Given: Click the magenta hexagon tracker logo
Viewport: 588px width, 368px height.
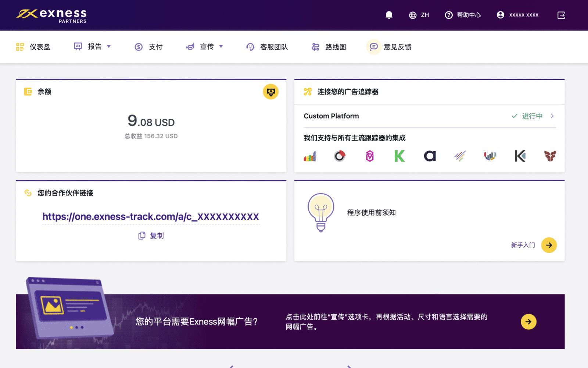Looking at the screenshot, I should (x=370, y=156).
